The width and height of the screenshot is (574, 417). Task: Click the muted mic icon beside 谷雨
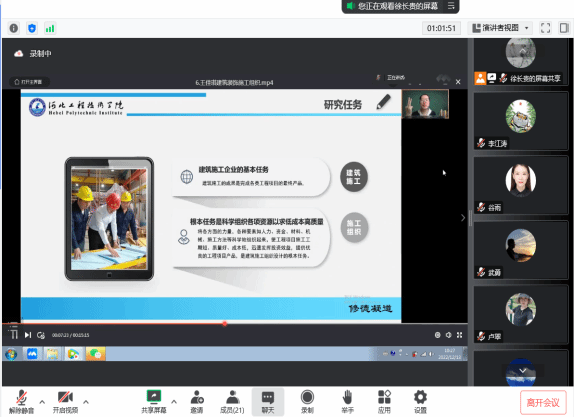tap(481, 208)
